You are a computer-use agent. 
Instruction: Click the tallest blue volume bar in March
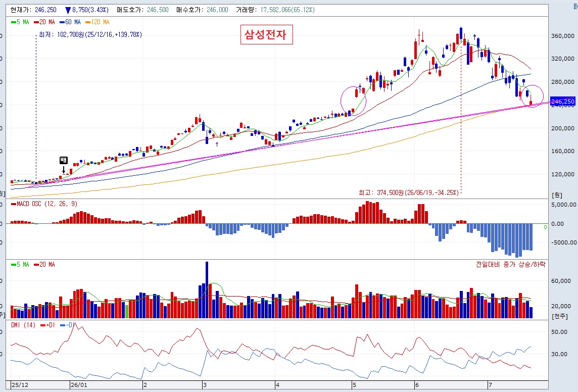(x=207, y=290)
